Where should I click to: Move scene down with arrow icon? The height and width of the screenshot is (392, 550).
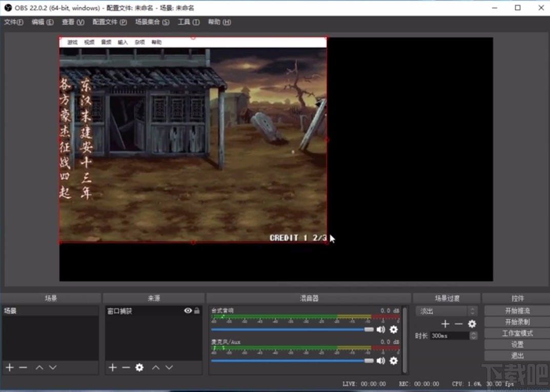coord(53,367)
